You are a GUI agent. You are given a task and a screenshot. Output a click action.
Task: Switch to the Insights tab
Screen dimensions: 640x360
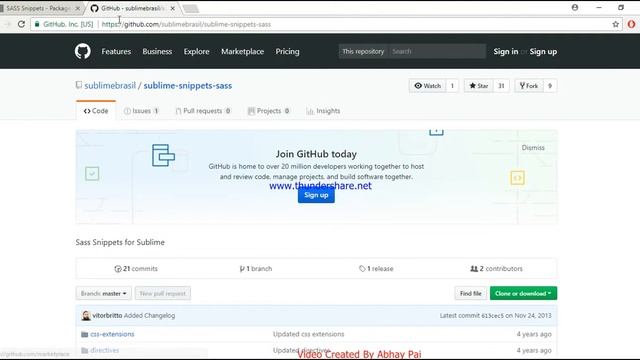323,111
